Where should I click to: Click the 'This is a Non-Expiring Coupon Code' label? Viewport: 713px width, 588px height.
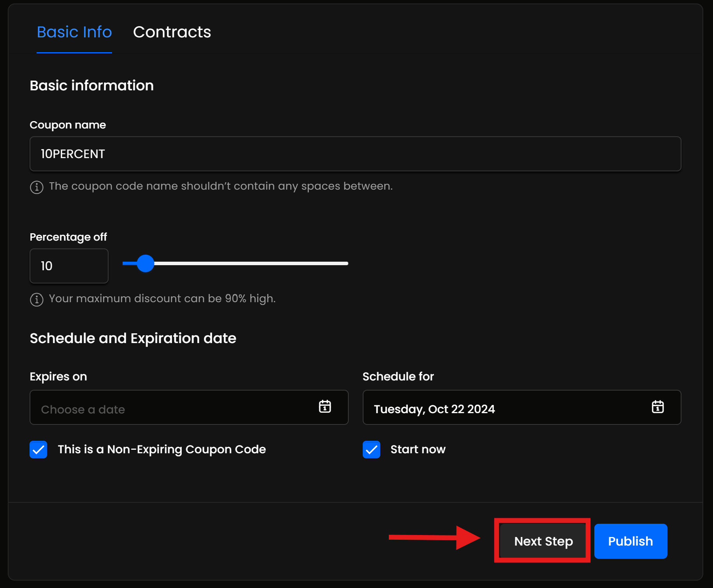(162, 449)
